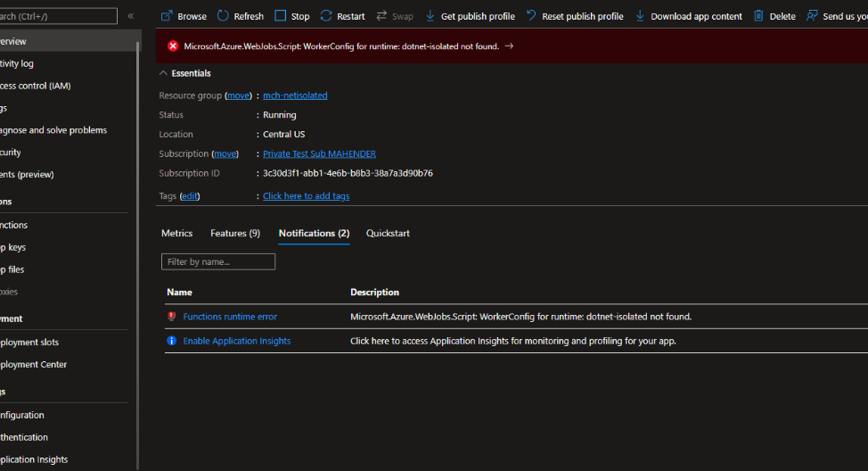Viewport: 868px width, 471px height.
Task: Click move link next to Resource group
Action: (x=239, y=95)
